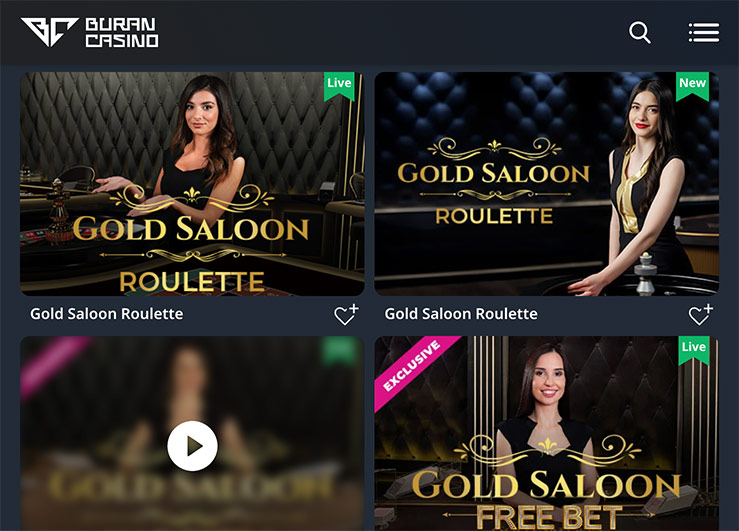Open the first Gold Saloon Roulette thumbnail
The image size is (739, 531).
tap(192, 184)
